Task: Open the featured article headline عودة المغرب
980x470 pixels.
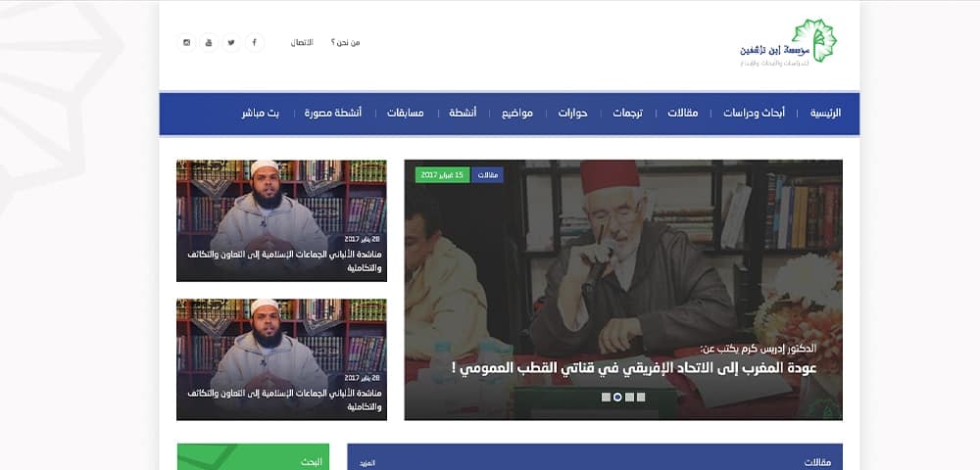Action: pyautogui.click(x=634, y=368)
